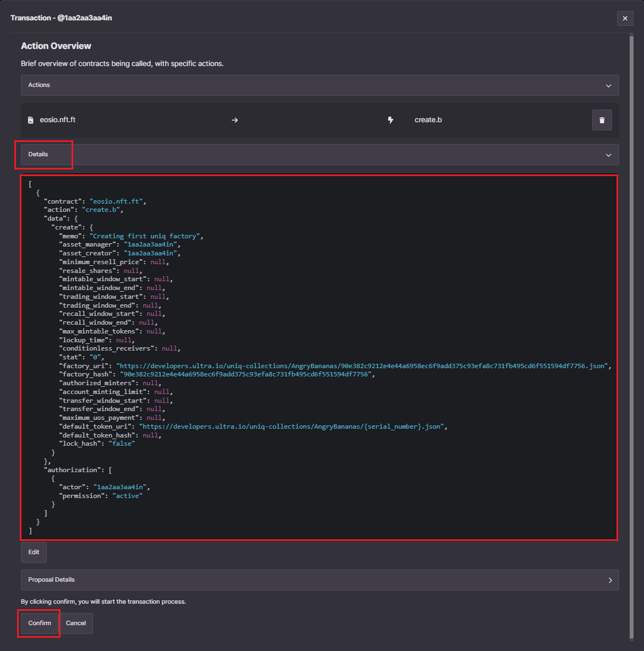The height and width of the screenshot is (651, 644).
Task: Click the @1aa2aa3aa4in transaction title
Action: pyautogui.click(x=61, y=18)
